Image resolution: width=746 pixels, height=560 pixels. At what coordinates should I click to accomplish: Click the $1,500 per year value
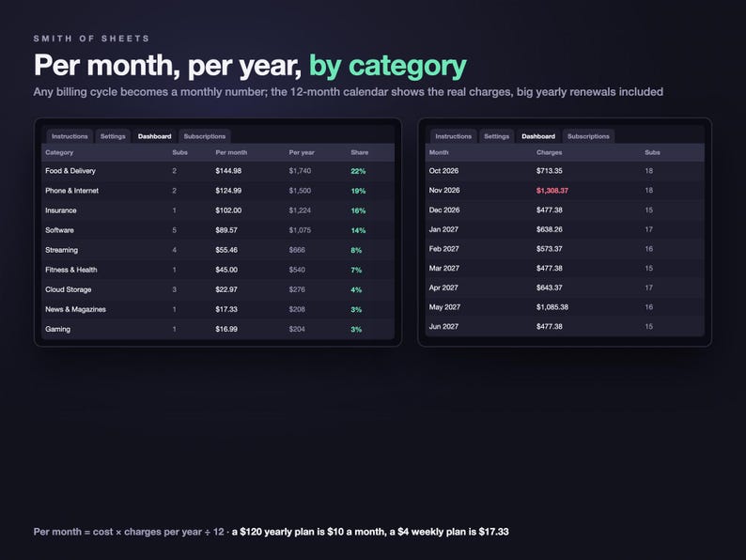click(300, 191)
